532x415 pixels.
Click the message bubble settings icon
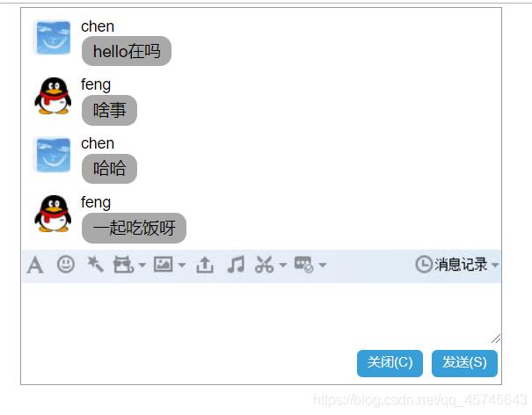[303, 265]
